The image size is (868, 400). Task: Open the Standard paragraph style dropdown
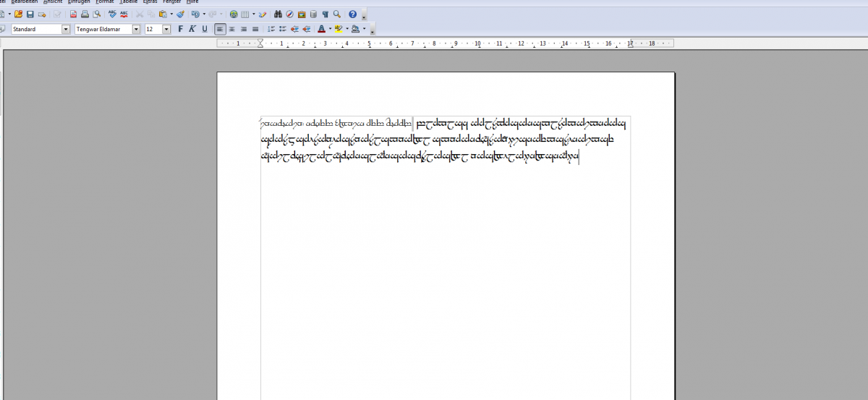click(x=66, y=29)
